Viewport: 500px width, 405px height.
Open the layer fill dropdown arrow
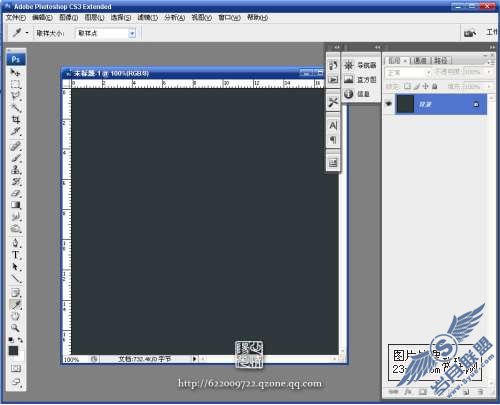coord(489,86)
